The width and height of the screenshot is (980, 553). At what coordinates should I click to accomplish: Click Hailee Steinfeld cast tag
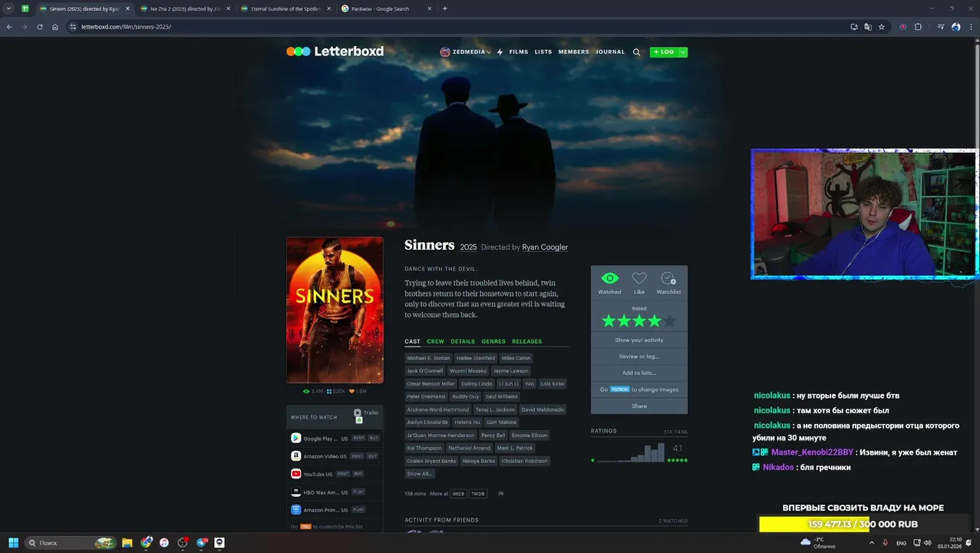[476, 358]
